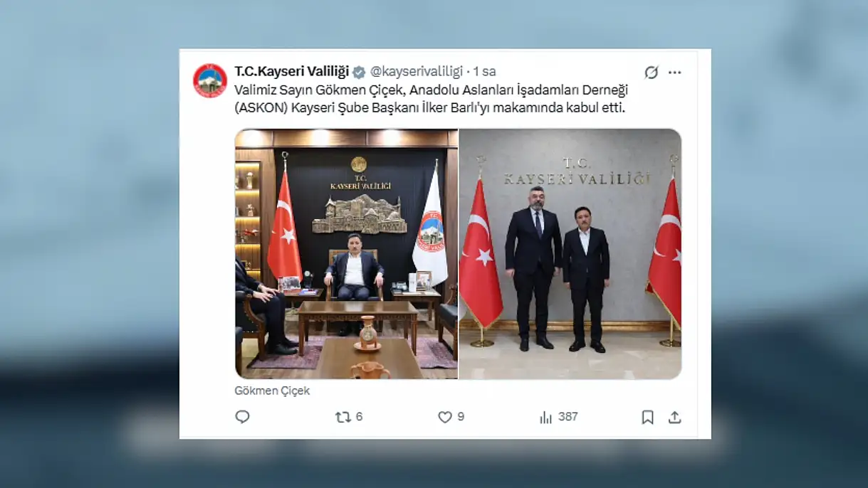Open the @kayserivaliligi handle link
This screenshot has width=868, height=488.
point(417,72)
